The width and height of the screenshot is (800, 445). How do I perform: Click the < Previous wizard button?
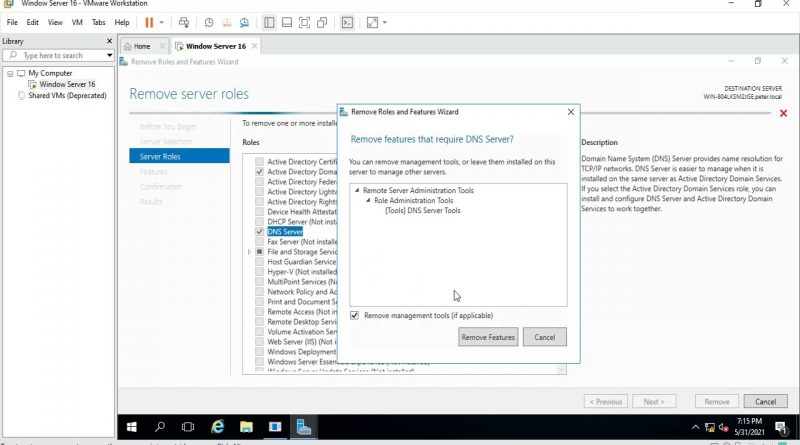click(x=606, y=402)
